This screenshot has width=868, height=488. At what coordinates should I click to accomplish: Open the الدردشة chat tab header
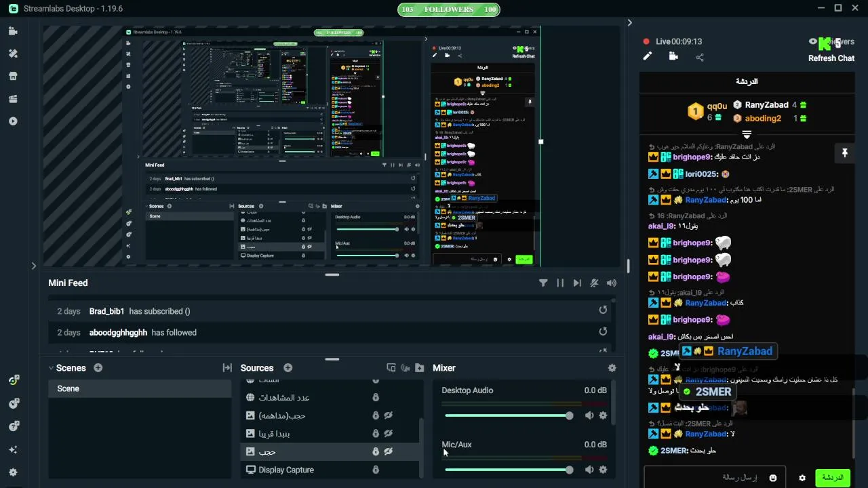pyautogui.click(x=747, y=81)
